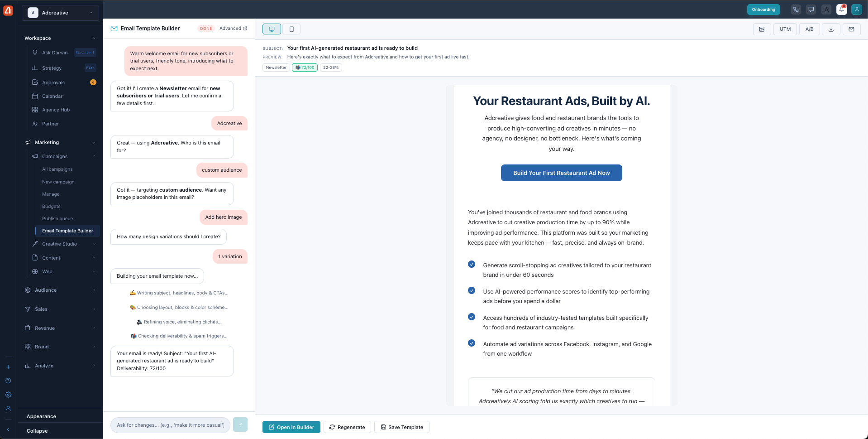Toggle the sun theme icon
Screen dimensions: 868x439
pos(826,10)
